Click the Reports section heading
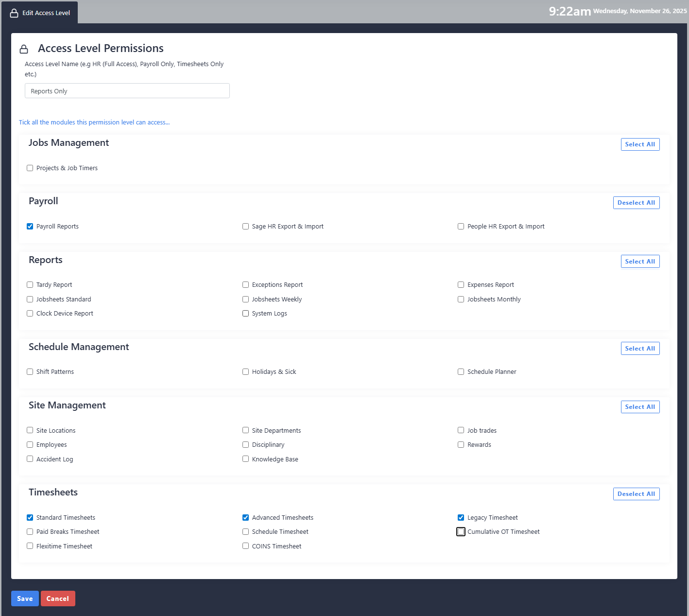This screenshot has height=616, width=689. click(x=46, y=260)
